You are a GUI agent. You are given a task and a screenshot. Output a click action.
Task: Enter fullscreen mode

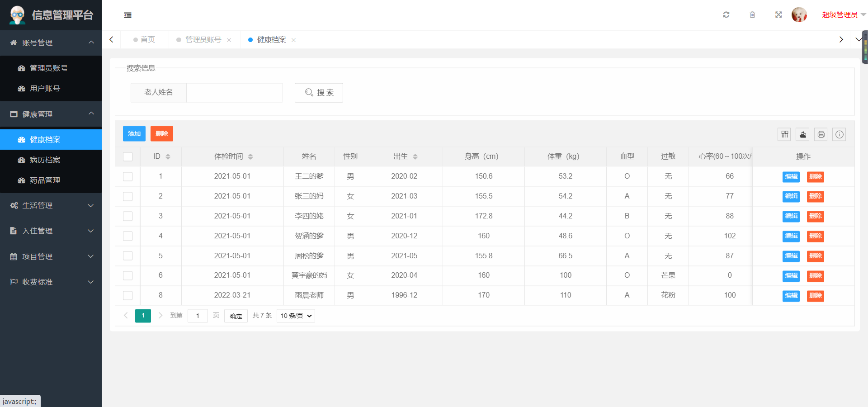point(778,14)
